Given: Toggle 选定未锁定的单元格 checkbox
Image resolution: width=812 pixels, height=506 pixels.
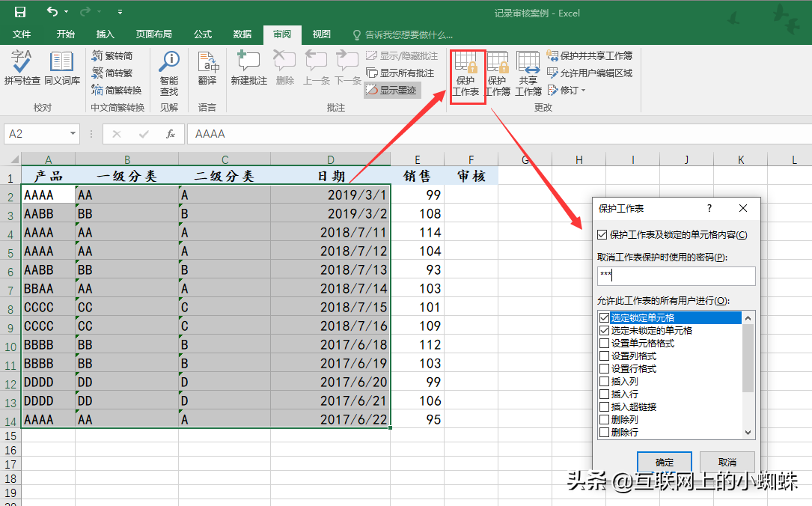Looking at the screenshot, I should (604, 330).
